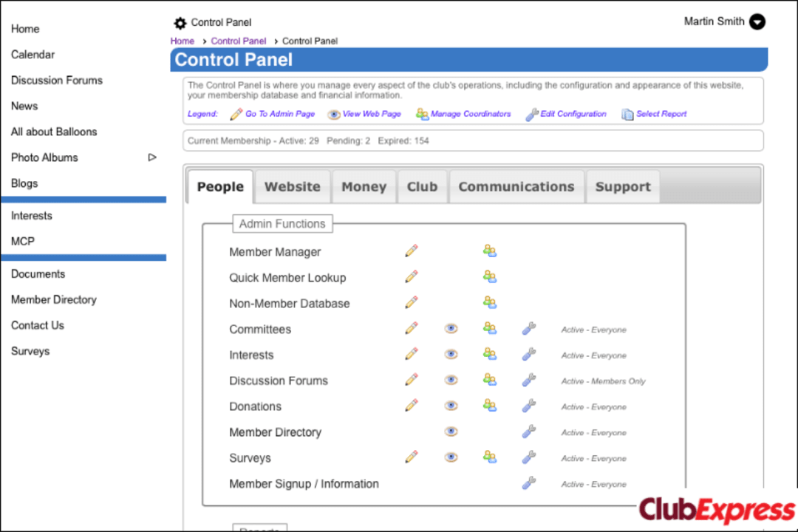Show the Member Directory page via eye icon

451,431
